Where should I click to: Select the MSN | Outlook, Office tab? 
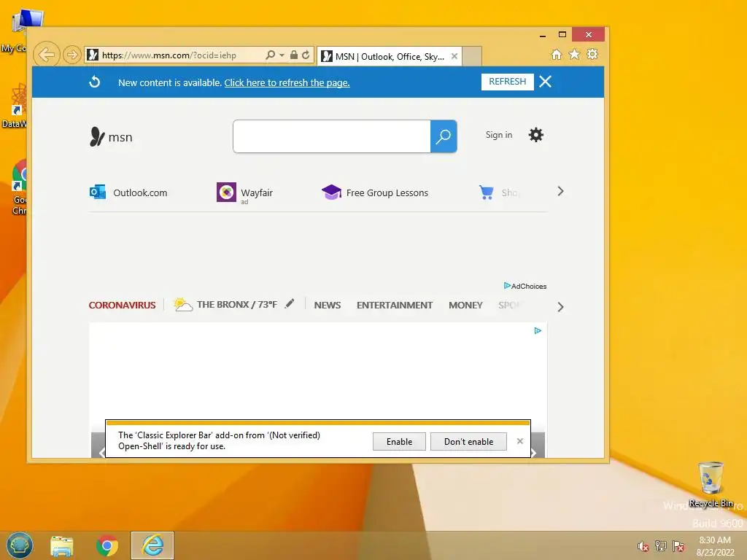point(389,56)
